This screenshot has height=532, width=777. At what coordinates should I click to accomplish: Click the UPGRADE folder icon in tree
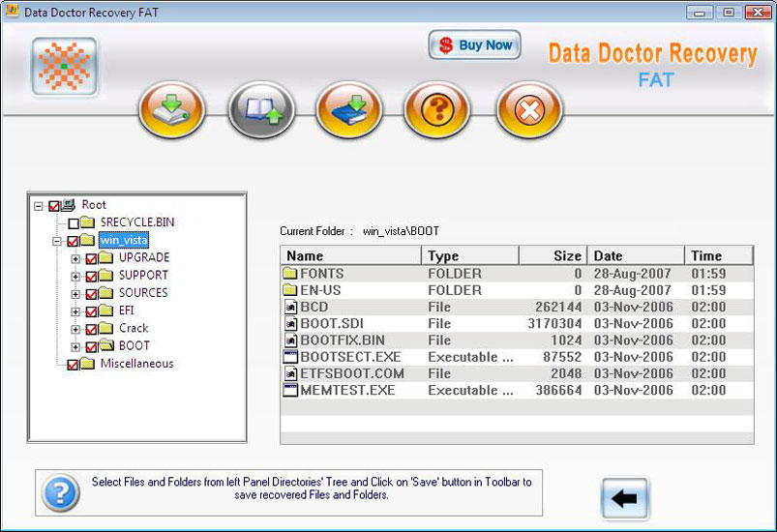(x=105, y=257)
